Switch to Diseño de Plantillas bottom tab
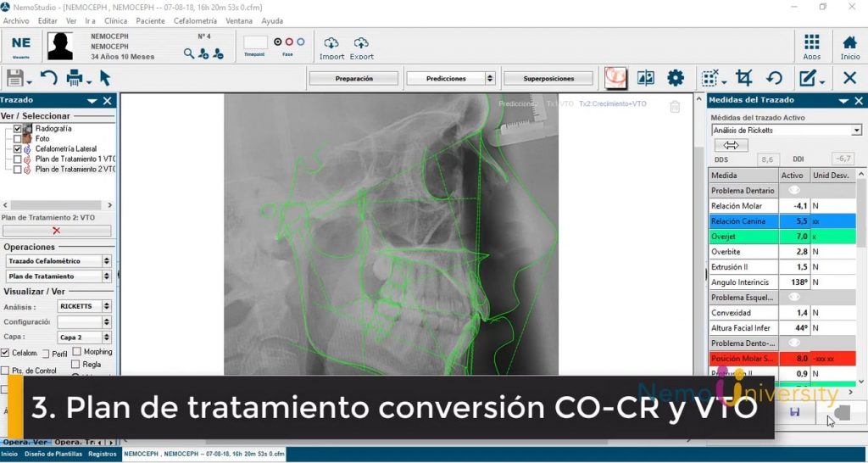 (53, 455)
